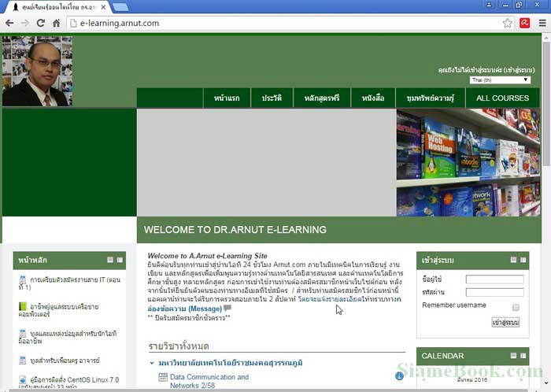Click the ชื่อผู้ใช้ username field

pyautogui.click(x=494, y=279)
